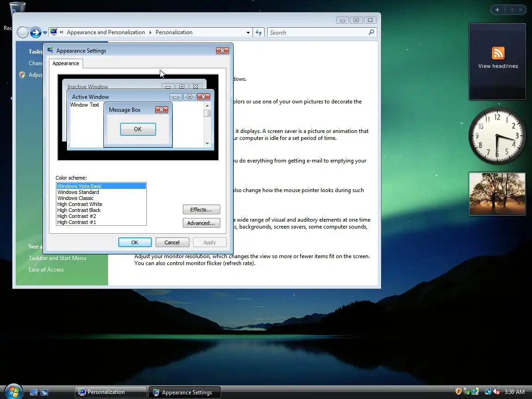This screenshot has height=399, width=532.
Task: Click the preview Active Window title
Action: coord(90,97)
